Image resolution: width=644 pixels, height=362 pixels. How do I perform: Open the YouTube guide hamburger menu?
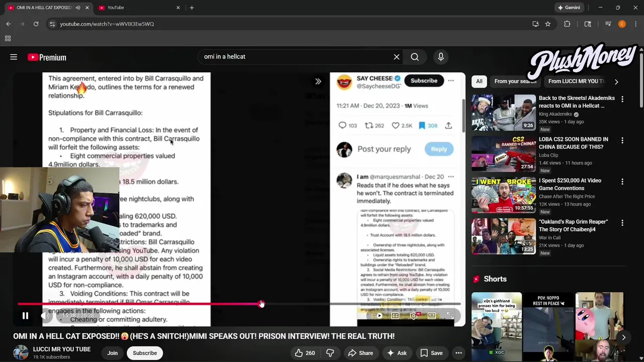pos(14,57)
